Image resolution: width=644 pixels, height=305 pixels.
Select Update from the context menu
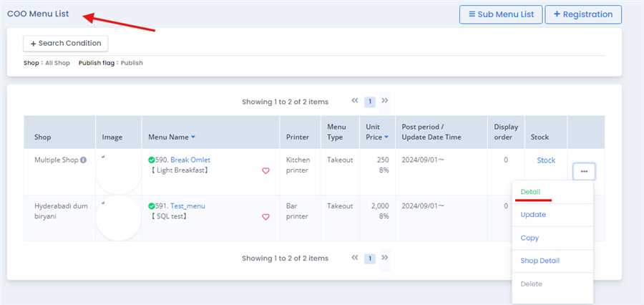(533, 215)
